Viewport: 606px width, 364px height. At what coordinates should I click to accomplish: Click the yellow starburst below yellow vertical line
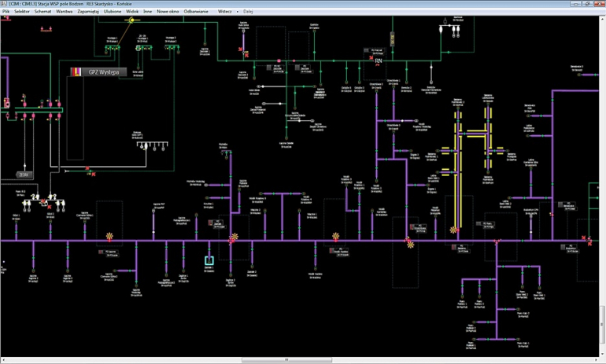453,230
